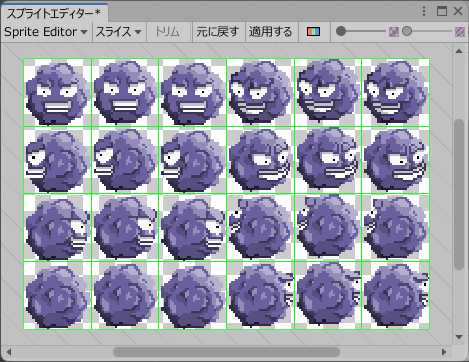Viewport: 469px width, 362px height.
Task: Select the third sprite in the bottom row
Action: [x=193, y=296]
